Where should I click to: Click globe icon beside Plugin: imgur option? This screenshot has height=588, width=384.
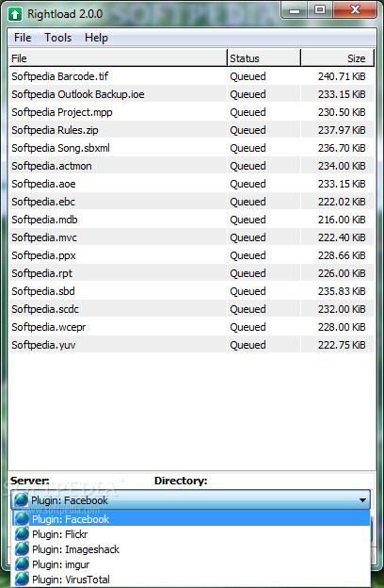click(x=22, y=564)
